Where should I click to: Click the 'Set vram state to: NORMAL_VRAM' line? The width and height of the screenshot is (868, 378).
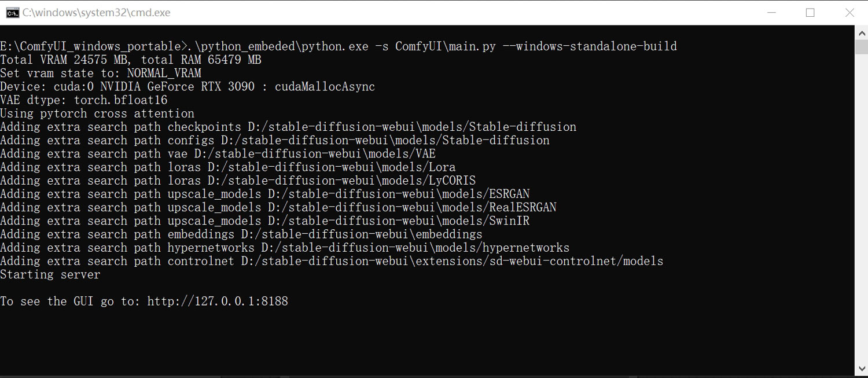coord(101,73)
